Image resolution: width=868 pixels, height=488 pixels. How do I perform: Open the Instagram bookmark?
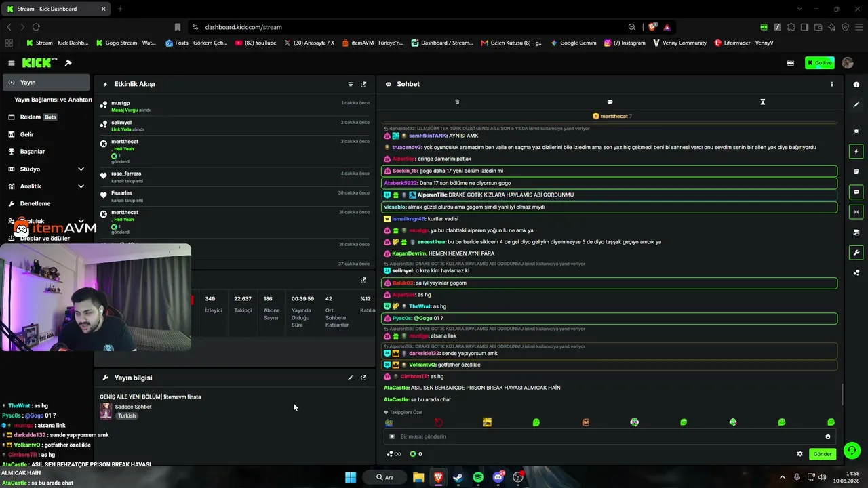pyautogui.click(x=624, y=43)
